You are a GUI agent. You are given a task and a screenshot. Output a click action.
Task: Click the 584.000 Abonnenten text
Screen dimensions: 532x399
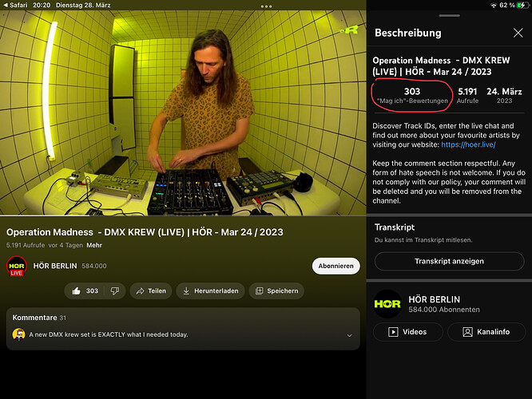(444, 310)
